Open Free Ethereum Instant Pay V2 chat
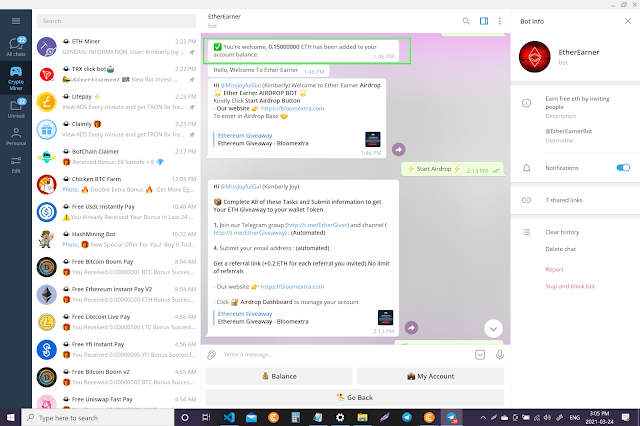The width and height of the screenshot is (640, 426). click(116, 294)
